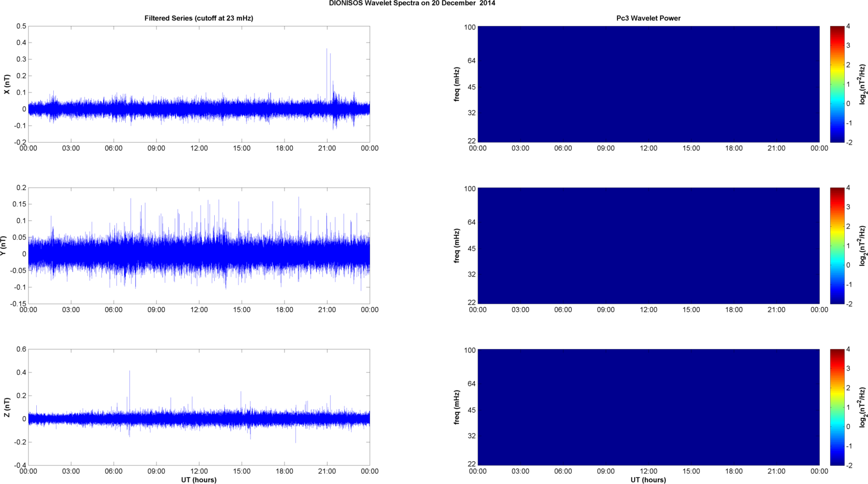868x484 pixels.
Task: Click the '-2' value below the bottom colorbar
Action: (x=849, y=465)
